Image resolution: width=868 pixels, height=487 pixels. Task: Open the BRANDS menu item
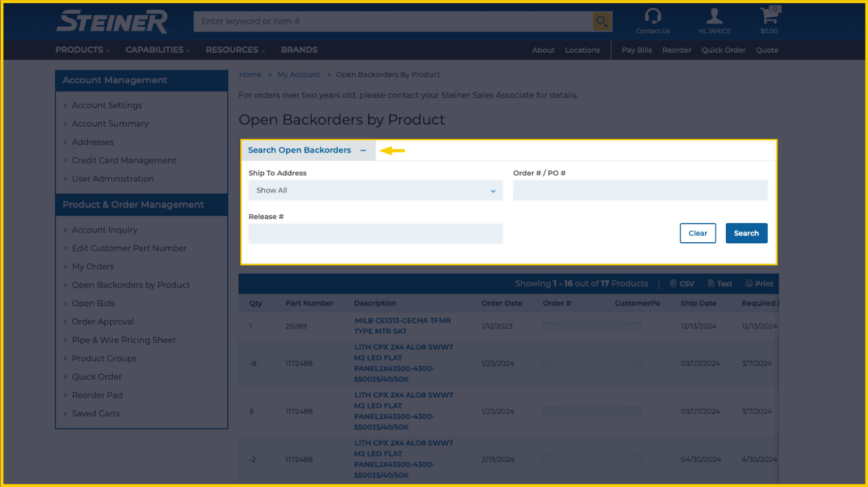(x=299, y=50)
